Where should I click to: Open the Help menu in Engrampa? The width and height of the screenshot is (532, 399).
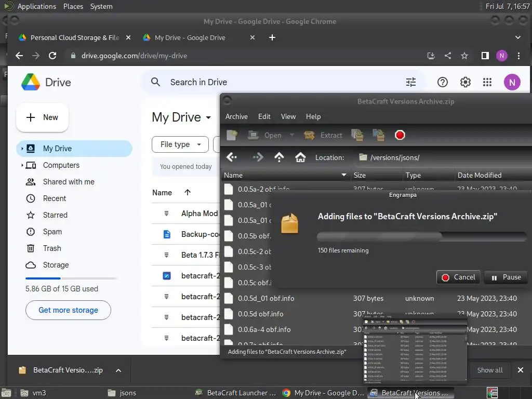tap(313, 116)
